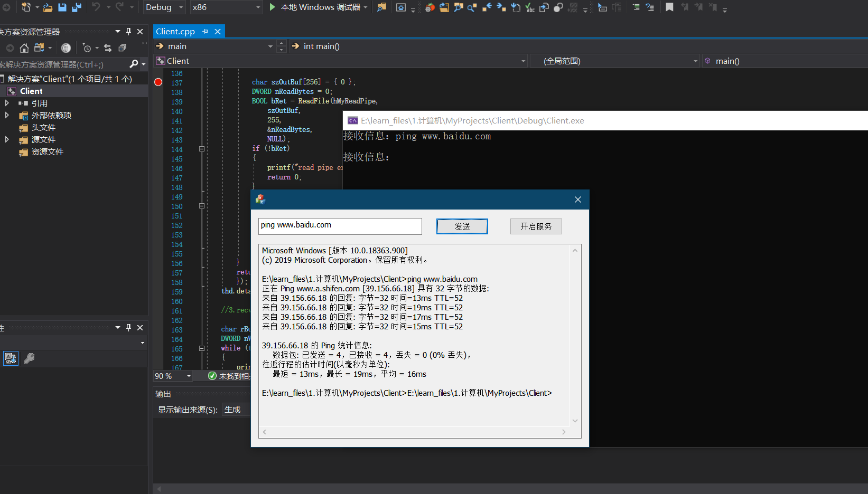Click the tomato gear extension icon
This screenshot has height=494, width=868.
pyautogui.click(x=430, y=7)
